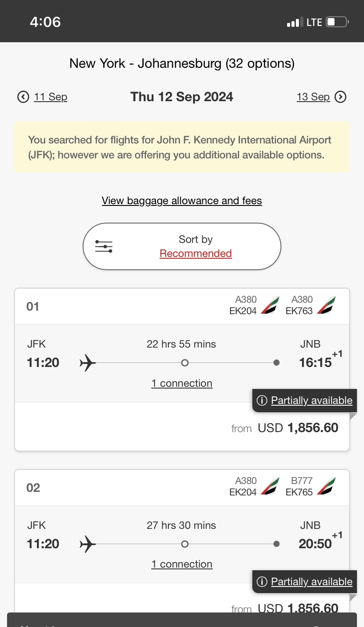This screenshot has height=627, width=364.
Task: Tap the Emirates logo beside EK763
Action: coord(326,305)
